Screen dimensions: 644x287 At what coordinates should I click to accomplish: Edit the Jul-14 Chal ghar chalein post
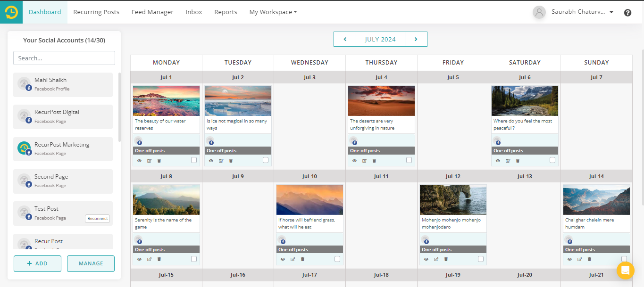579,259
